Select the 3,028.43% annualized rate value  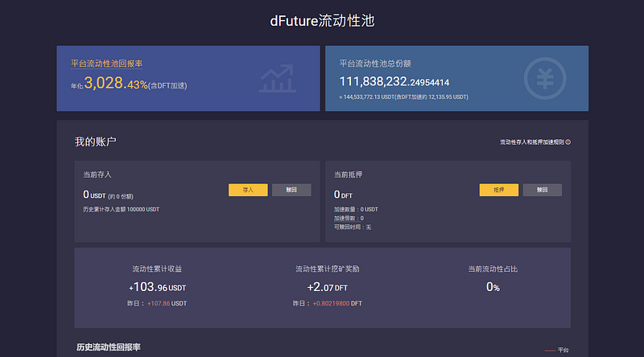tap(116, 83)
